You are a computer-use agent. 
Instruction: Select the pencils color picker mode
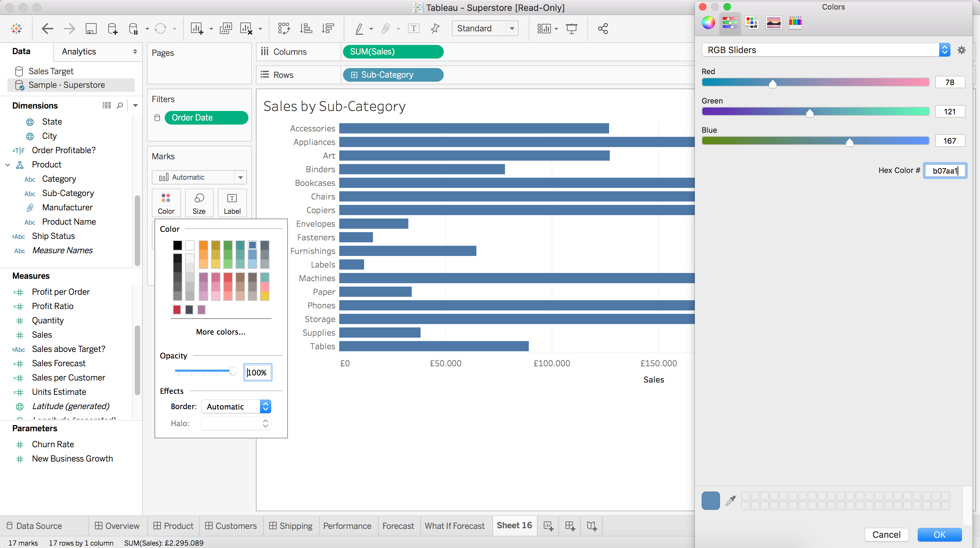click(x=795, y=22)
